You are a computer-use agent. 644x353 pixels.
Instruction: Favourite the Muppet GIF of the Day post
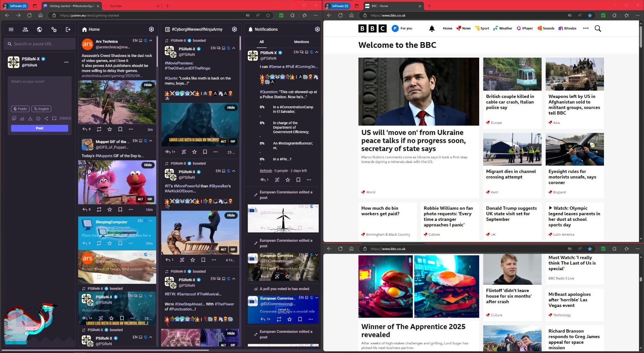(110, 209)
